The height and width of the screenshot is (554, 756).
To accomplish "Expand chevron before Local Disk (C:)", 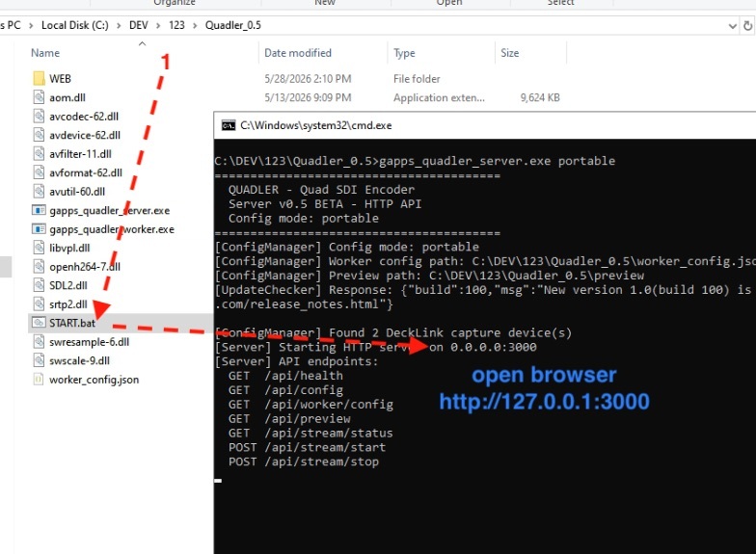I will pos(31,25).
